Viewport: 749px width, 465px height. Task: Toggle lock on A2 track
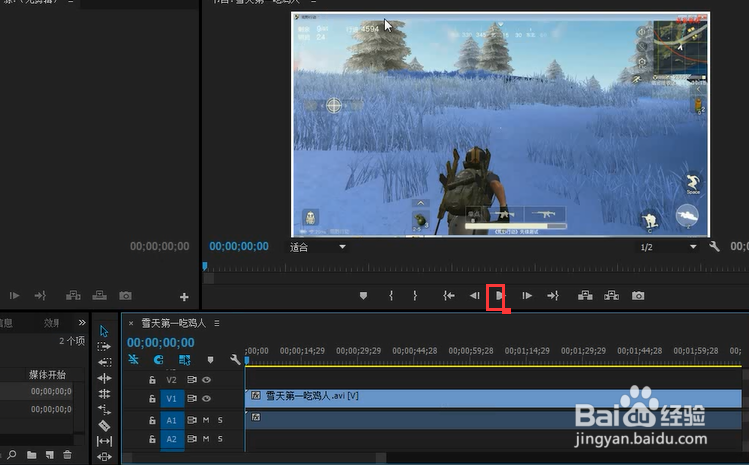(152, 439)
